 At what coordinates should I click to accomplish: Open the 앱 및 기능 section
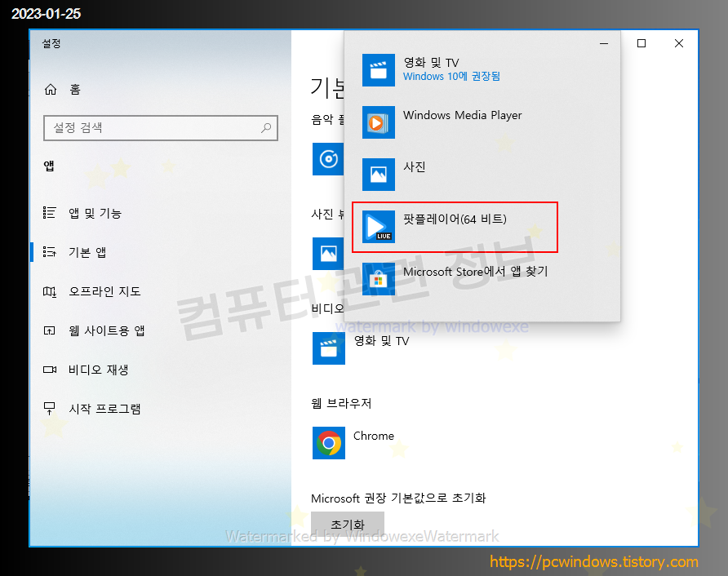(160, 213)
